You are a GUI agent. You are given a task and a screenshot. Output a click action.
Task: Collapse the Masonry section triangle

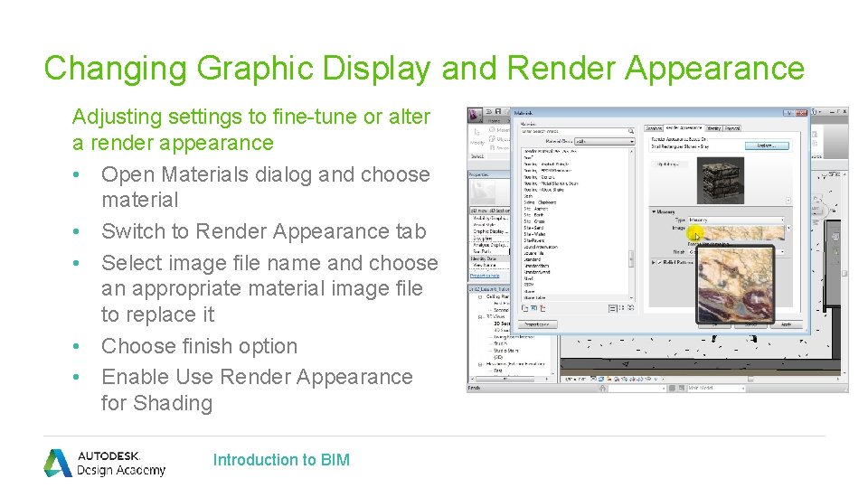point(654,211)
